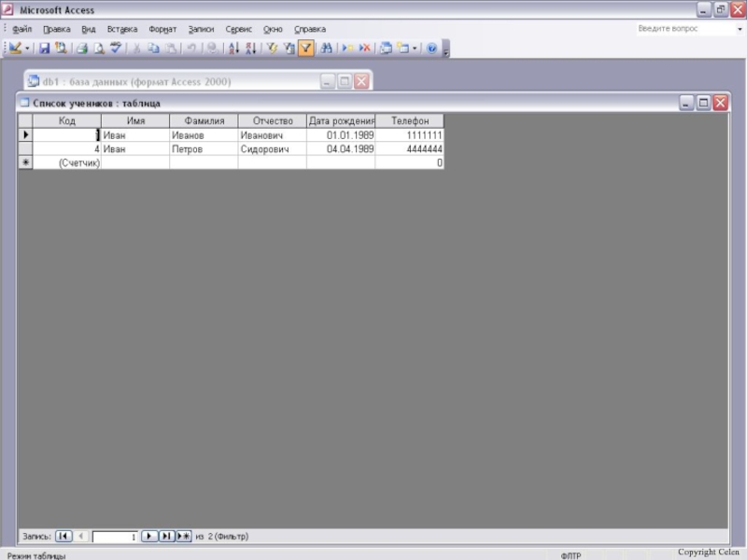Show the Database Window icon
This screenshot has height=560, width=747.
coord(386,49)
